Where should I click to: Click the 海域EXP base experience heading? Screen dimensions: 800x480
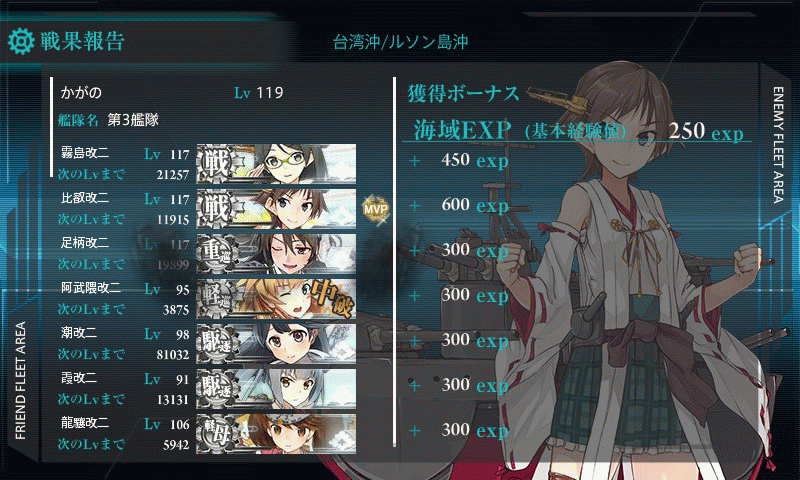click(519, 131)
